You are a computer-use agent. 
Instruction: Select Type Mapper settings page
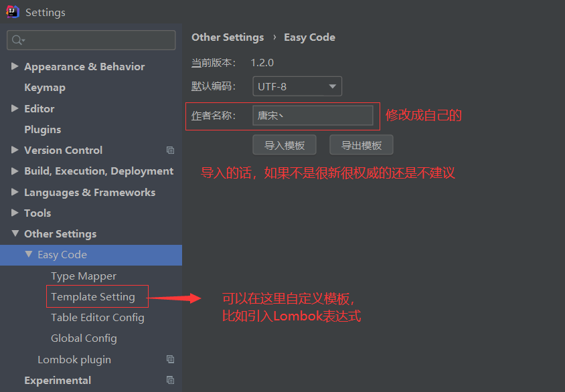[84, 276]
